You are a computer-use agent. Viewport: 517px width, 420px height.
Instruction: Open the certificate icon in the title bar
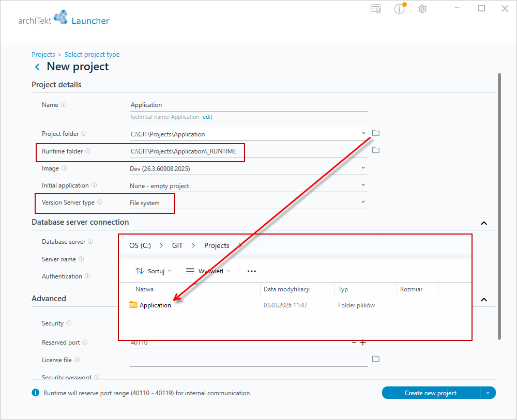pos(376,9)
